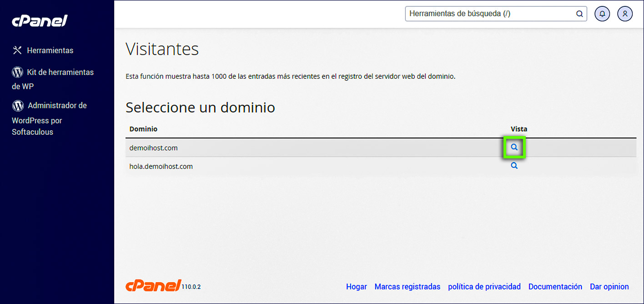
Task: Click the Herramientas tools icon
Action: 17,50
